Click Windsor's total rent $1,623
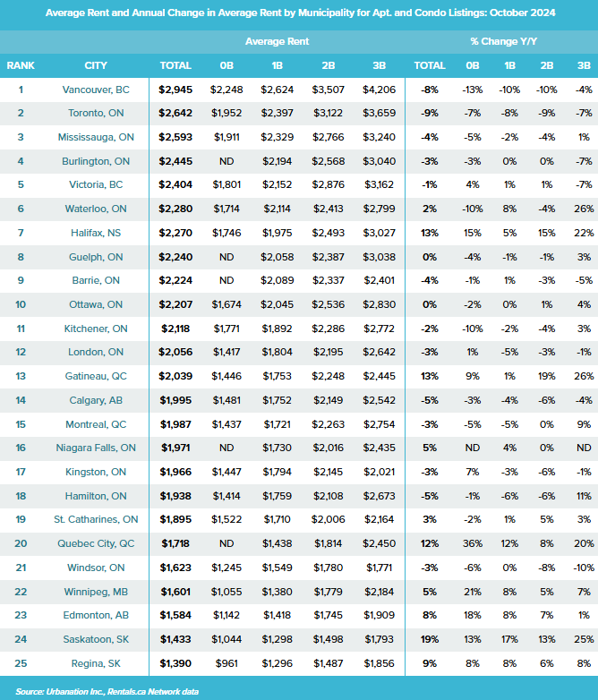 (x=175, y=568)
